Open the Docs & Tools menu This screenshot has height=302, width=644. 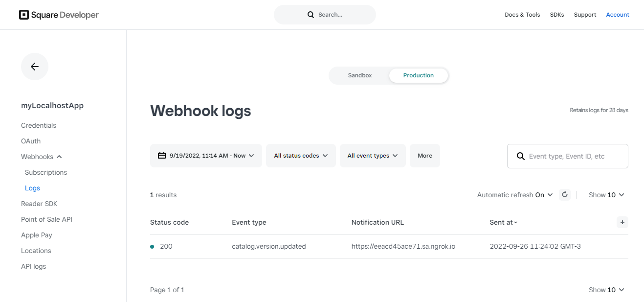522,15
